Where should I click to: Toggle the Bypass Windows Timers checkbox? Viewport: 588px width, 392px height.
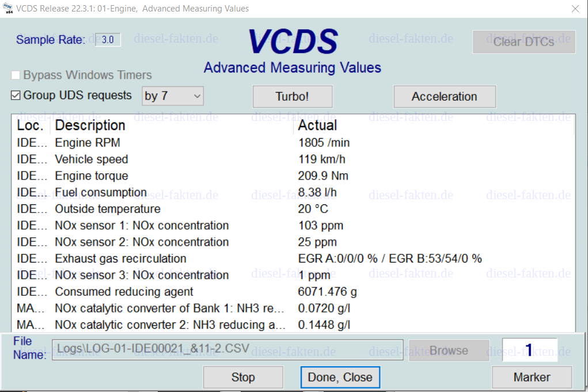(16, 75)
